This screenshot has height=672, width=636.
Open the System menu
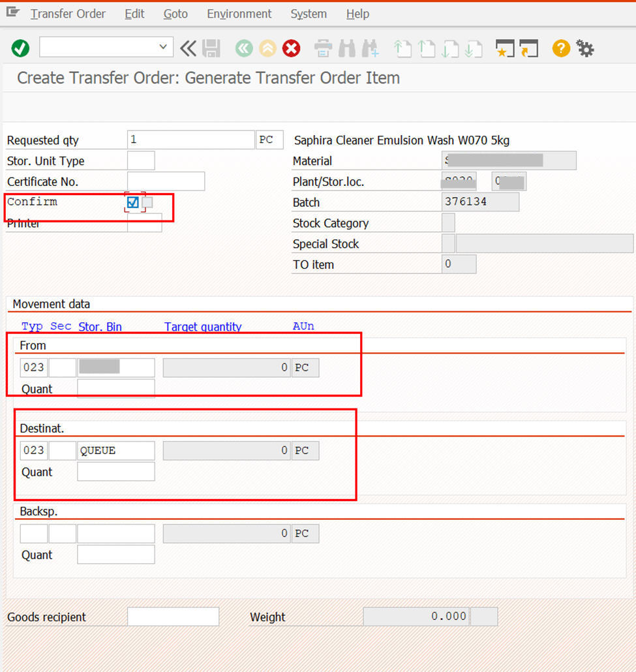click(309, 14)
